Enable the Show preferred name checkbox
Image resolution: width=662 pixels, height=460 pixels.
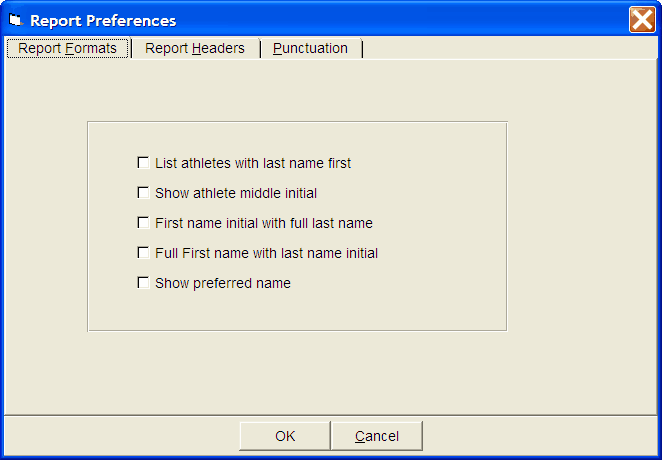[x=143, y=283]
